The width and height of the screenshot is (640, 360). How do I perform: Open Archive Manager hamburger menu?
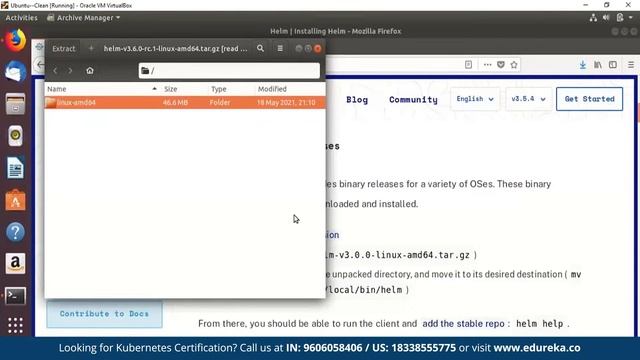click(x=280, y=49)
